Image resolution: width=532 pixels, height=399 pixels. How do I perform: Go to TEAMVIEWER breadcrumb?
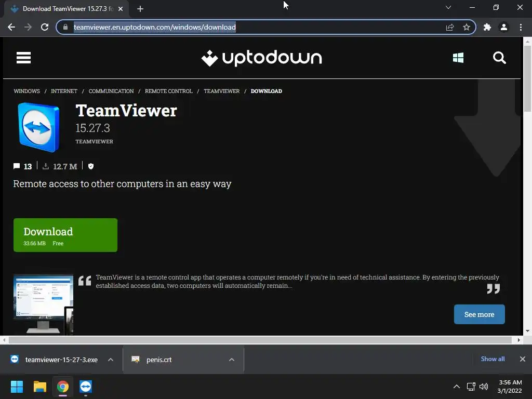coord(221,91)
